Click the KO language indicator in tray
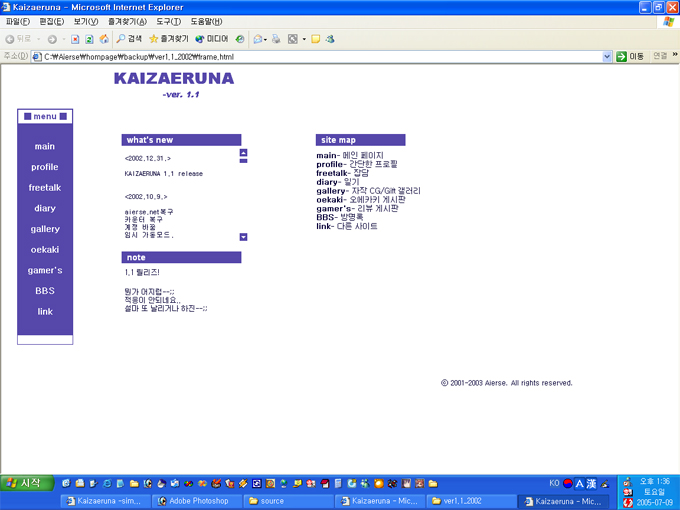The width and height of the screenshot is (680, 510). tap(554, 483)
